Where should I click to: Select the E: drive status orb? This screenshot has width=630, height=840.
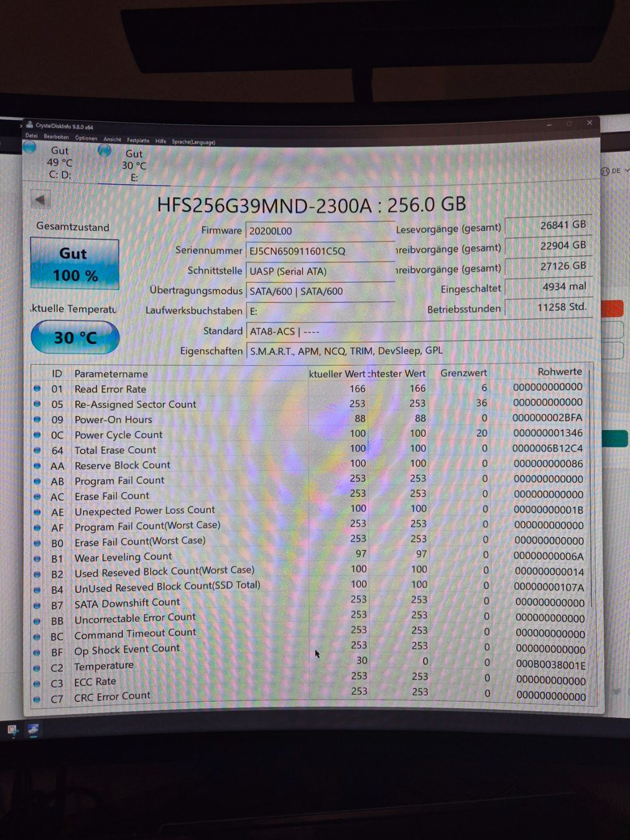point(104,150)
